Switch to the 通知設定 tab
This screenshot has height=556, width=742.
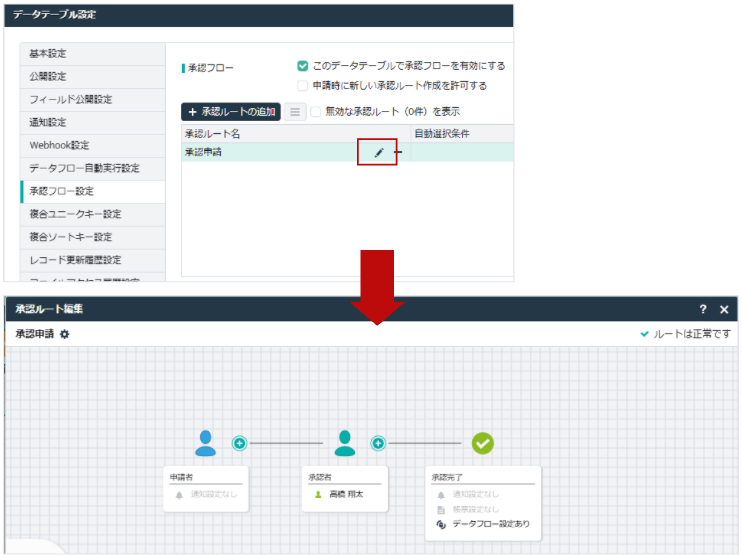pyautogui.click(x=92, y=122)
